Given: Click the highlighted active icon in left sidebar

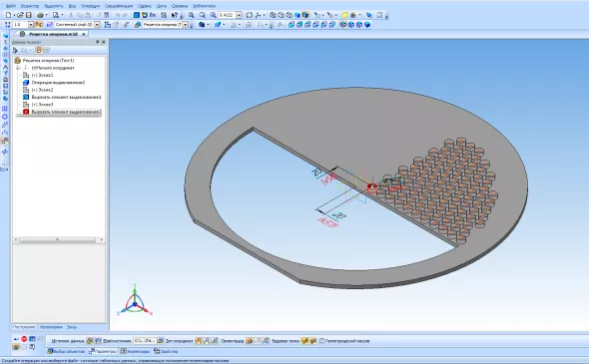Looking at the screenshot, I should (x=5, y=141).
